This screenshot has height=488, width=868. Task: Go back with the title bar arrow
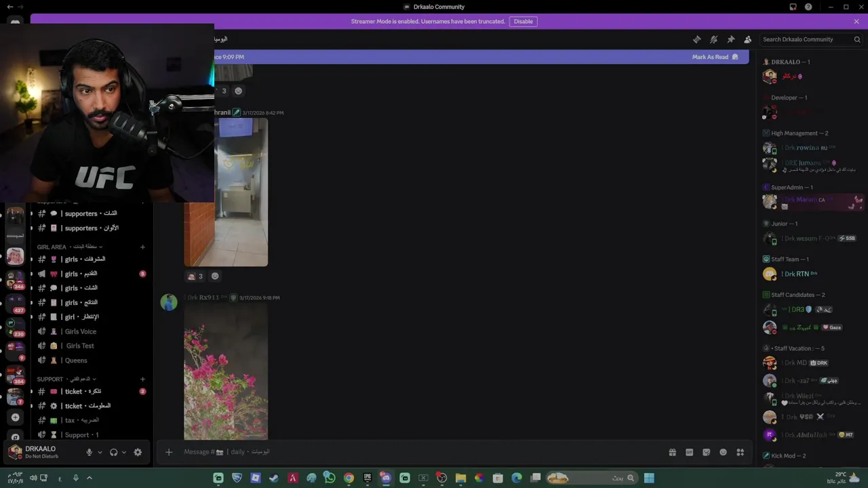(9, 7)
